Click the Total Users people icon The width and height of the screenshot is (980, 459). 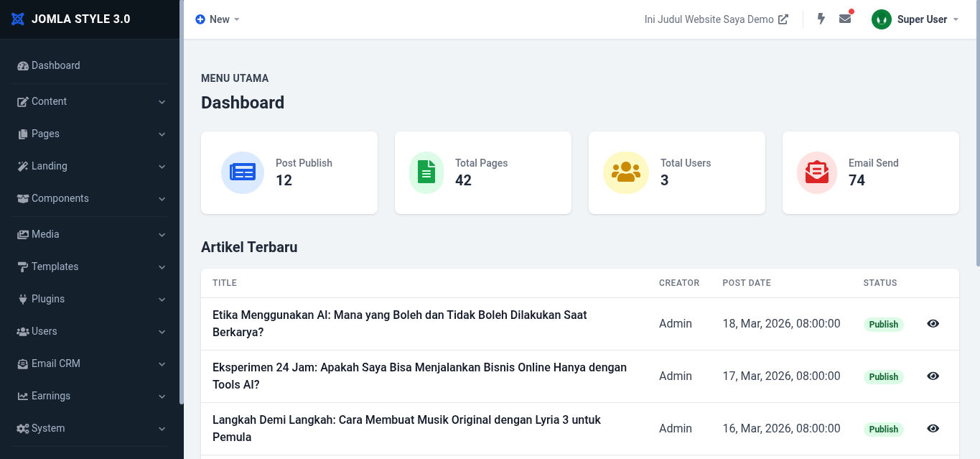(626, 172)
